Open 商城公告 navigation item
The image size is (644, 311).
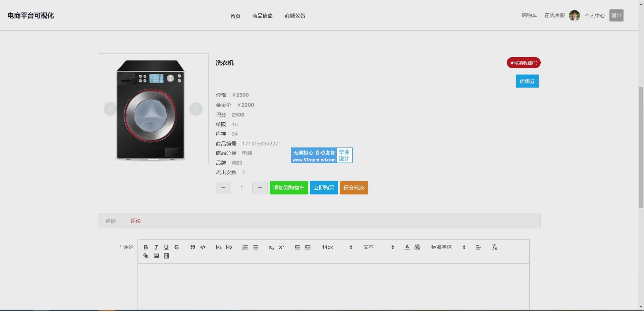tap(295, 16)
